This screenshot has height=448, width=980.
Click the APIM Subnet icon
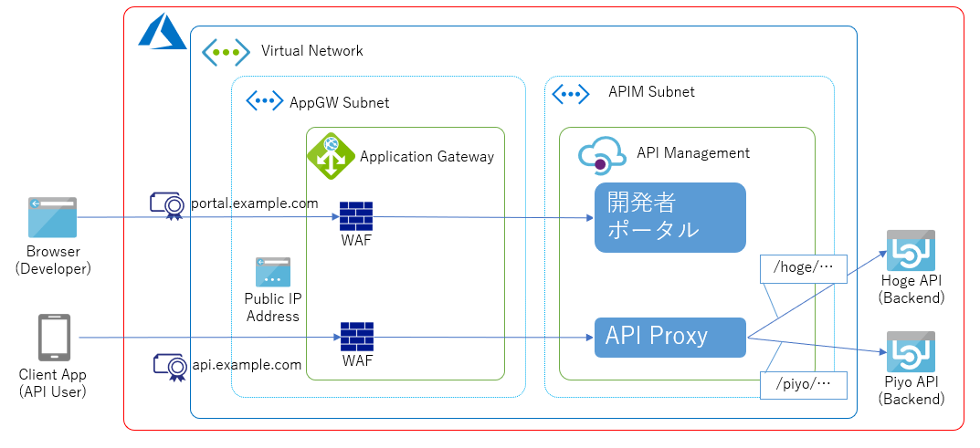pyautogui.click(x=571, y=94)
